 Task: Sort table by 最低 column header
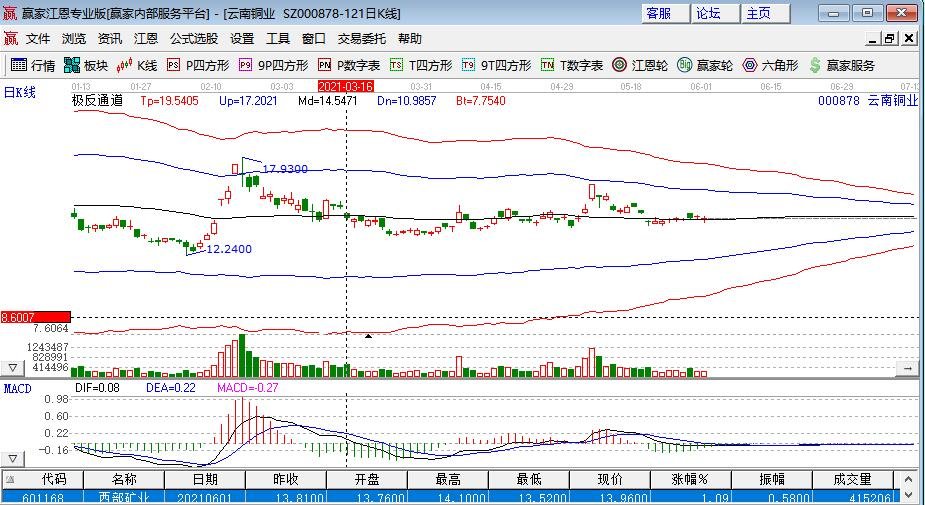coord(529,480)
